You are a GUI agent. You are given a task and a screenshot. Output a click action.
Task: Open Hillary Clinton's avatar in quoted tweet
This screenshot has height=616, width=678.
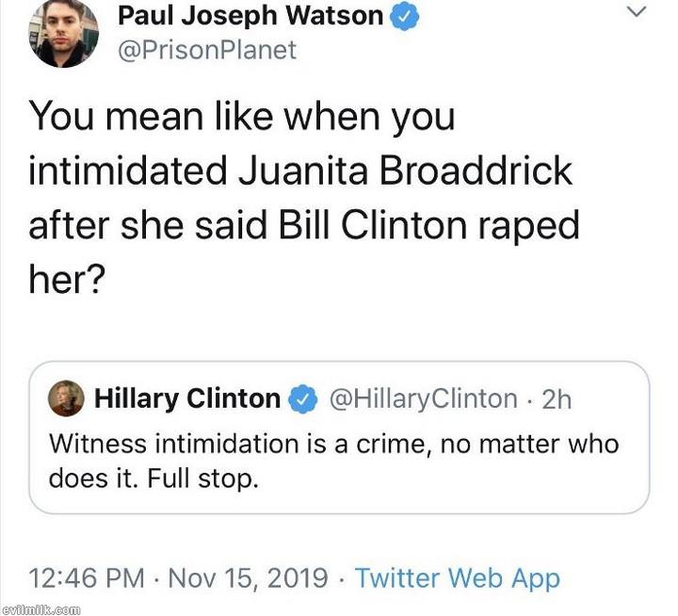(66, 398)
